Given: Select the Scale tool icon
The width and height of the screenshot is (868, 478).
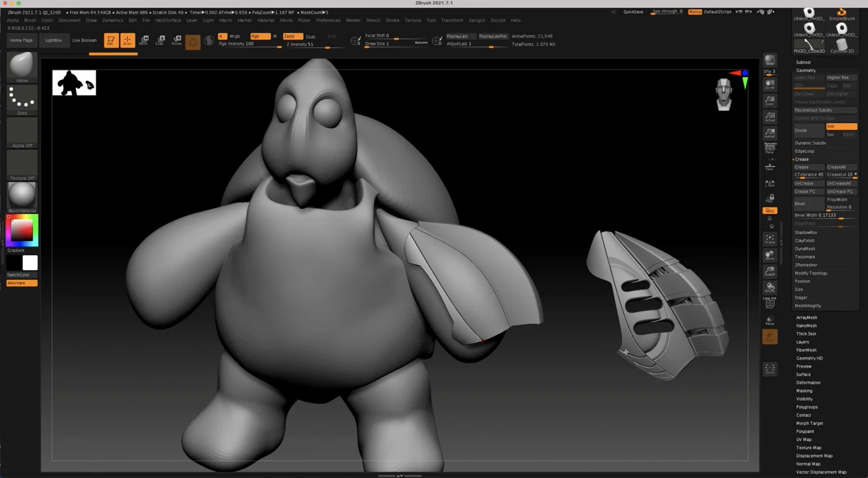Looking at the screenshot, I should (160, 40).
